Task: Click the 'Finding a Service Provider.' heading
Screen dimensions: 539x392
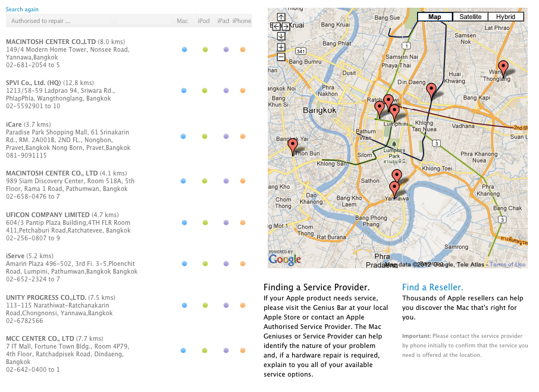Action: coord(316,287)
